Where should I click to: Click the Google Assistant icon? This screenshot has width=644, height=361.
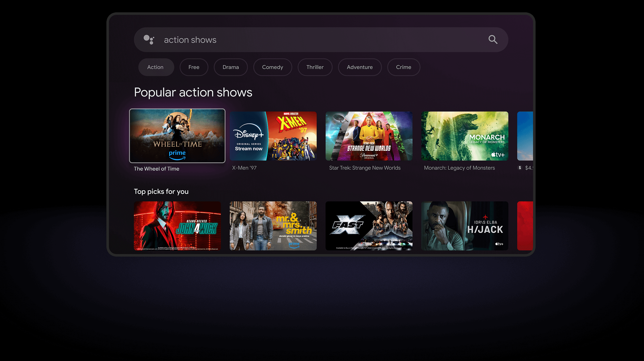pyautogui.click(x=149, y=39)
